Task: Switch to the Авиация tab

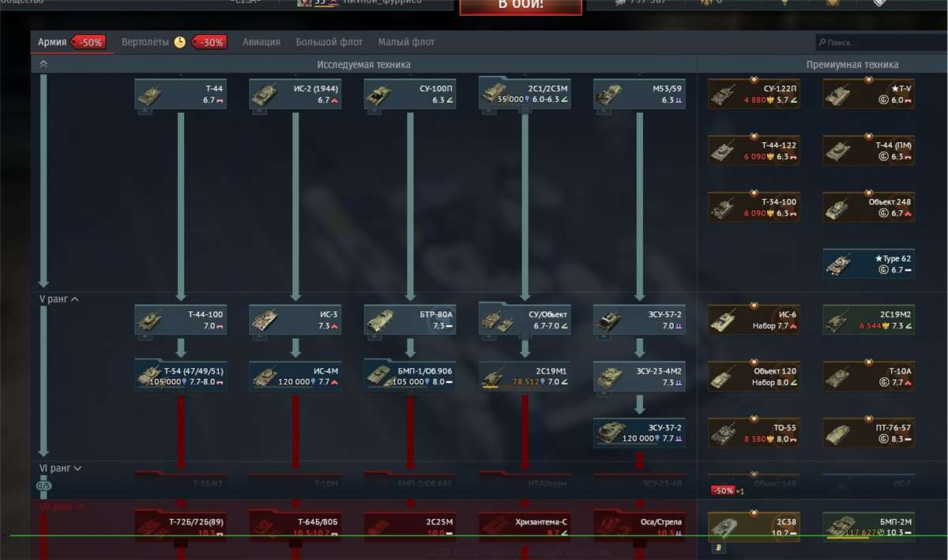Action: pyautogui.click(x=261, y=42)
